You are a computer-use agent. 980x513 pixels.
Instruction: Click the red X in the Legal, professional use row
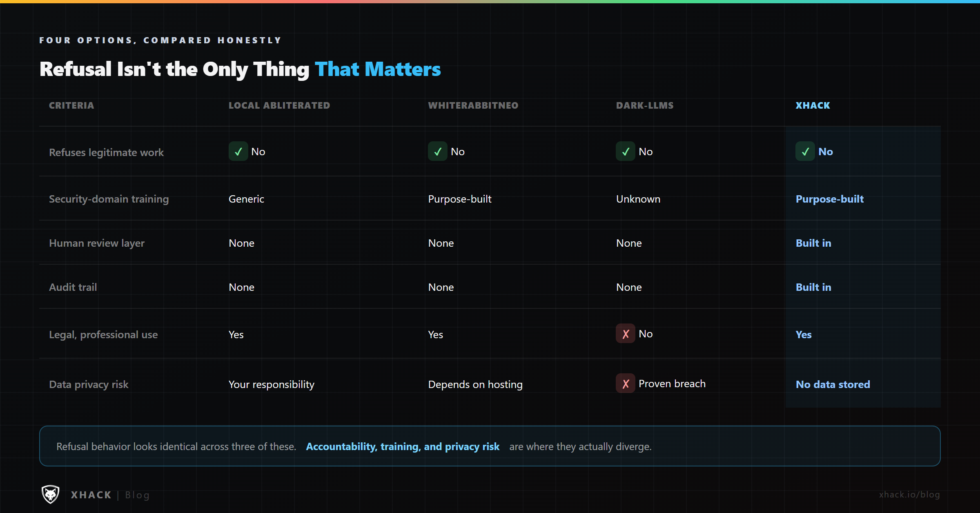pos(626,334)
